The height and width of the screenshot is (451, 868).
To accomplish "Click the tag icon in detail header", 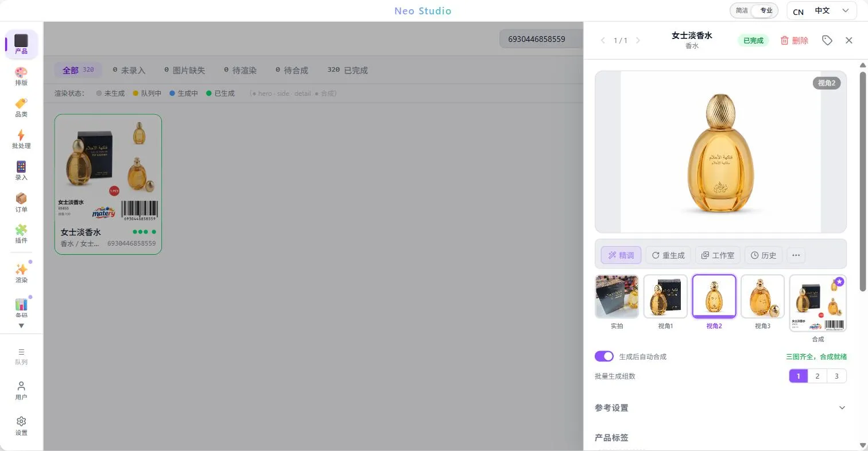I will [x=827, y=40].
